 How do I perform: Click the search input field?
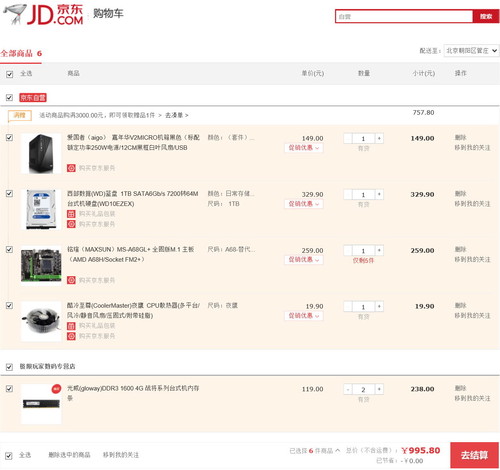tap(404, 16)
